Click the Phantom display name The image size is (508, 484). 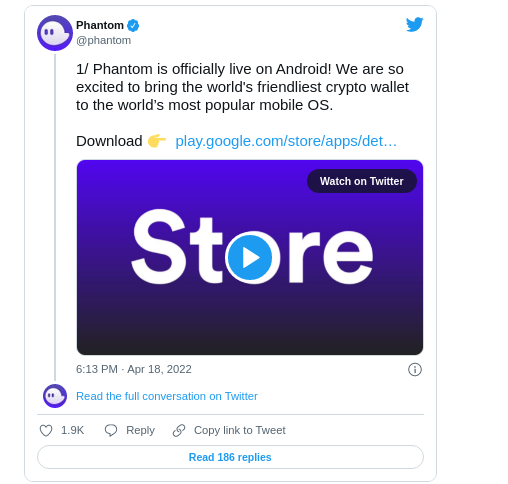pyautogui.click(x=100, y=25)
